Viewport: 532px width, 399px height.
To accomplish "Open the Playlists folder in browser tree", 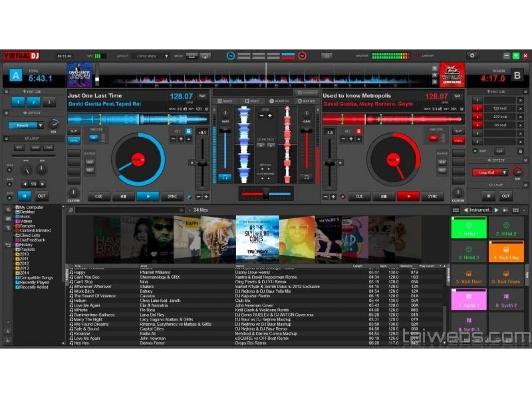I will point(27,249).
